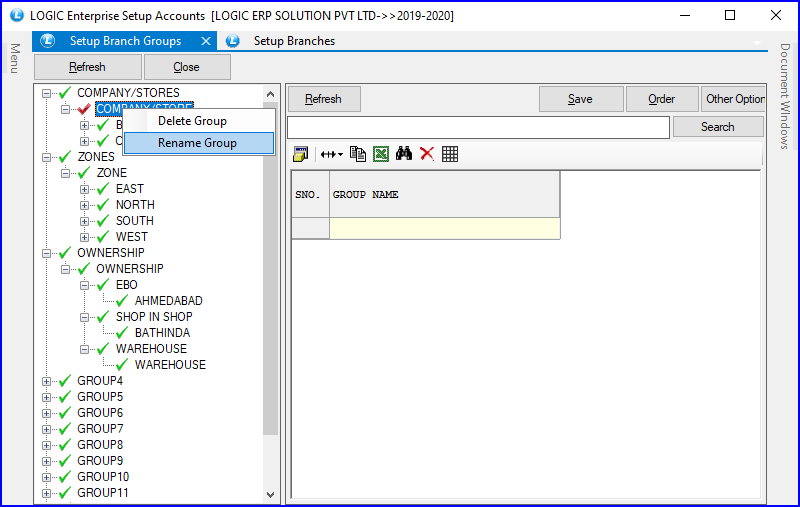Toggle the checkmark beside BATHINDA
The width and height of the screenshot is (800, 507).
coord(122,333)
